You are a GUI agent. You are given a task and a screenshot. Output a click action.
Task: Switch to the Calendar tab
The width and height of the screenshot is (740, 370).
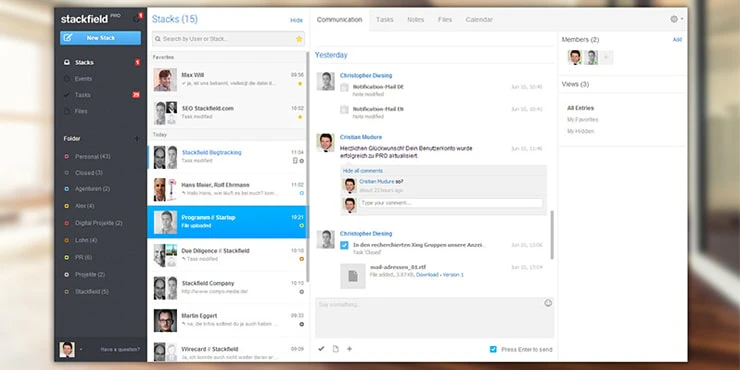coord(479,20)
